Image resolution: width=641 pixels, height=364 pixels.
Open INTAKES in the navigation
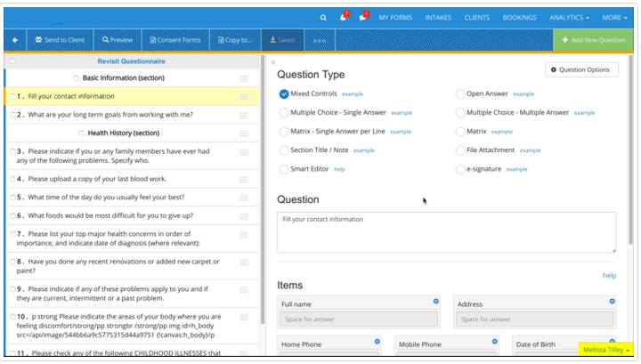coord(438,18)
